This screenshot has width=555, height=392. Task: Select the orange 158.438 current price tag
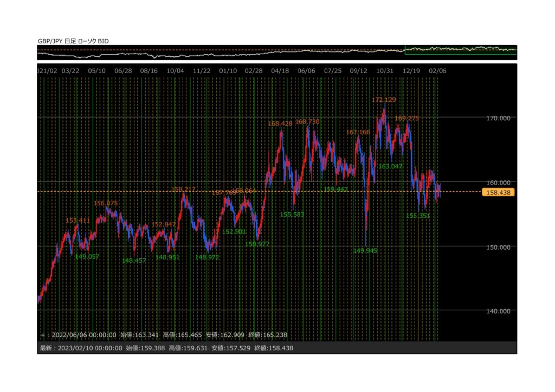(497, 192)
